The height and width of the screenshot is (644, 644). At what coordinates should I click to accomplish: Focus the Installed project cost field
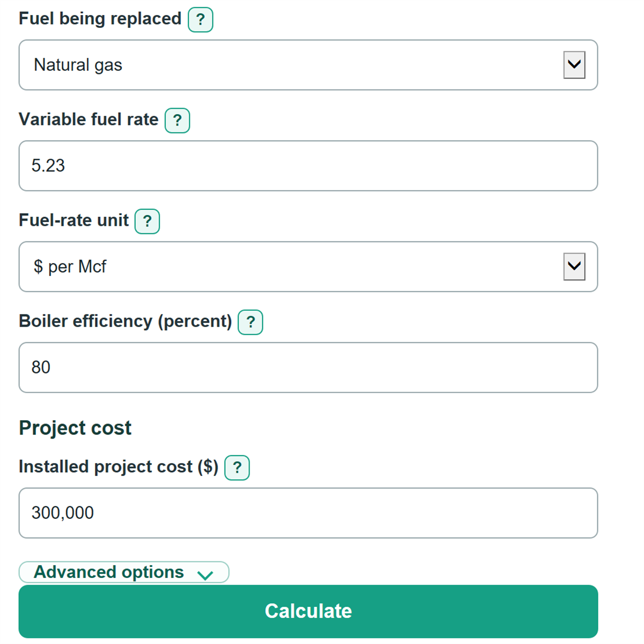pyautogui.click(x=308, y=513)
